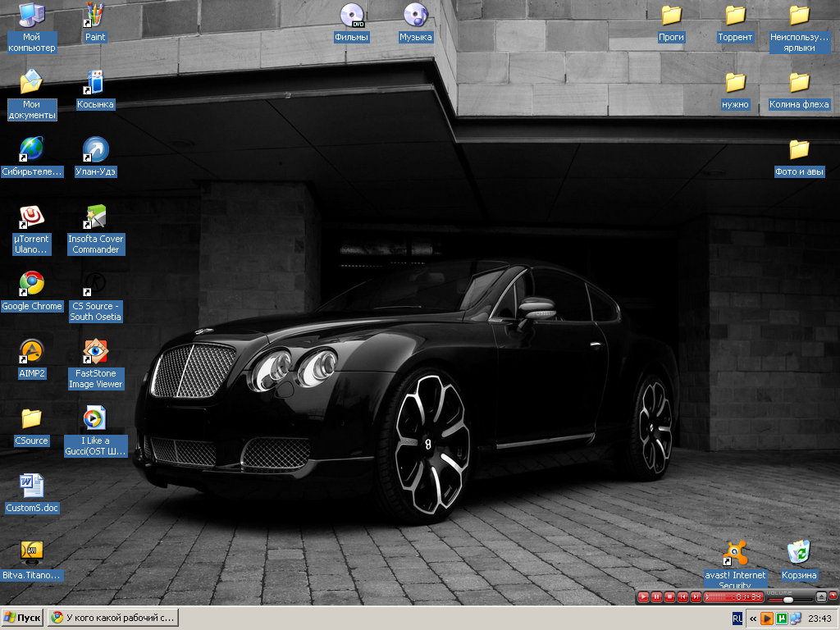Click the Корзина recycle bin icon
This screenshot has height=630, width=840.
point(799,553)
